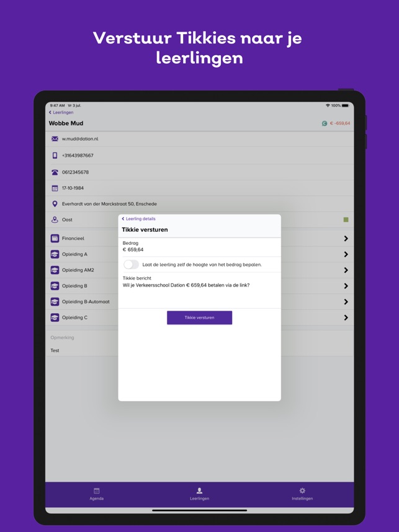Open the Agenda tab

pos(96,494)
